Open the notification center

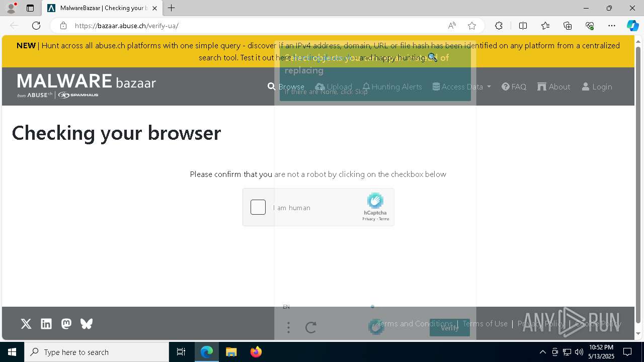(x=627, y=352)
